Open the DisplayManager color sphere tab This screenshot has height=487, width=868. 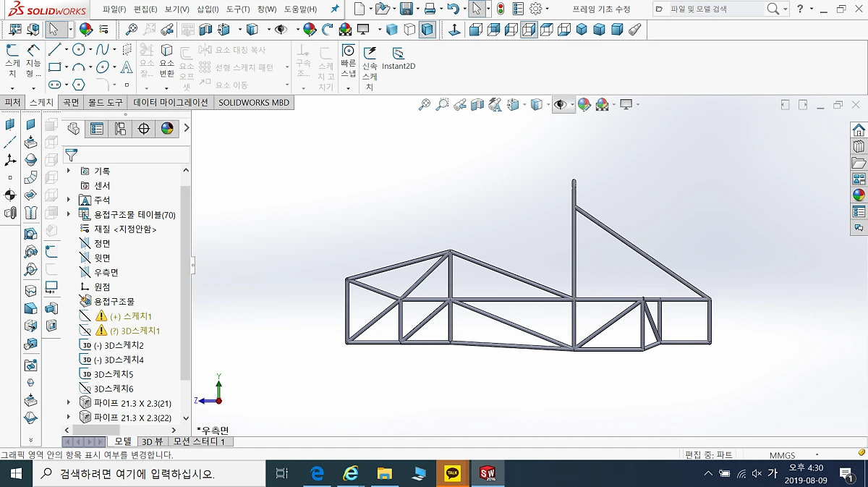pos(167,129)
